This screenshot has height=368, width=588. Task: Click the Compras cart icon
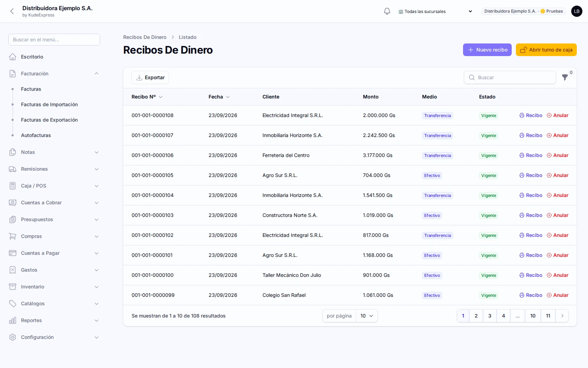13,236
